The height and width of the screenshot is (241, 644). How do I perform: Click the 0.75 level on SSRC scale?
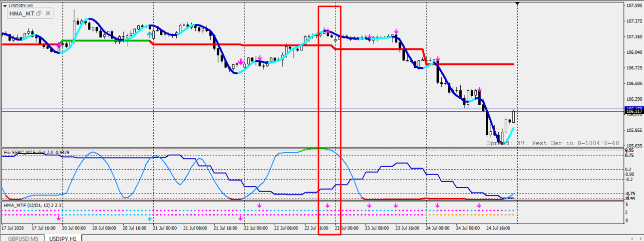[x=630, y=155]
